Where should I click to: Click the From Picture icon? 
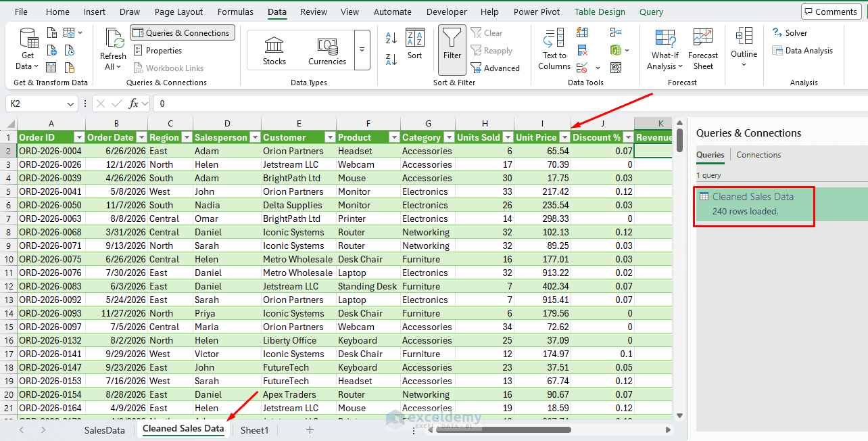72,32
